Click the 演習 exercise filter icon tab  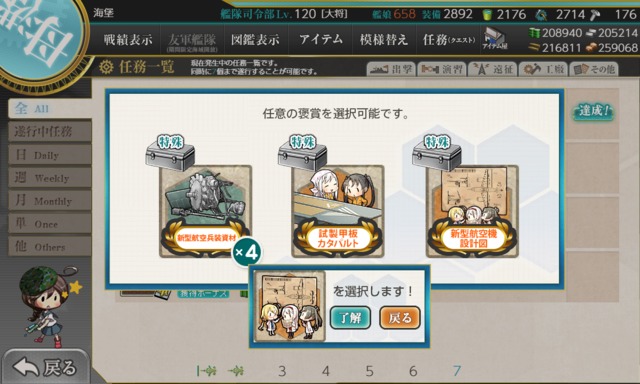point(442,69)
